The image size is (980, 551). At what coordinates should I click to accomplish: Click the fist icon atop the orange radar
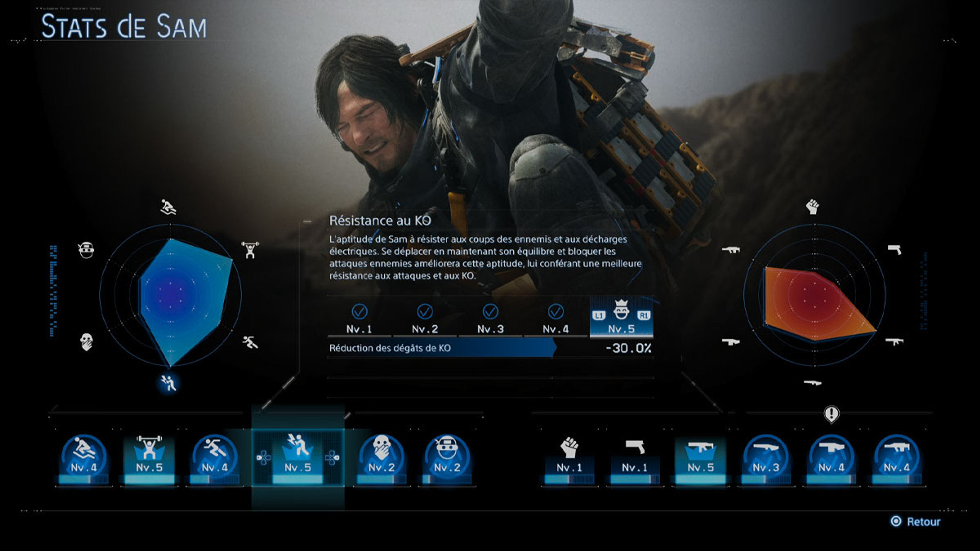coord(813,207)
